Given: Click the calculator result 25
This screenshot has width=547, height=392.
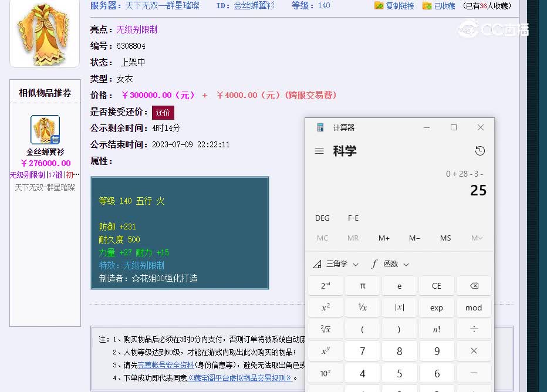Looking at the screenshot, I should [478, 190].
